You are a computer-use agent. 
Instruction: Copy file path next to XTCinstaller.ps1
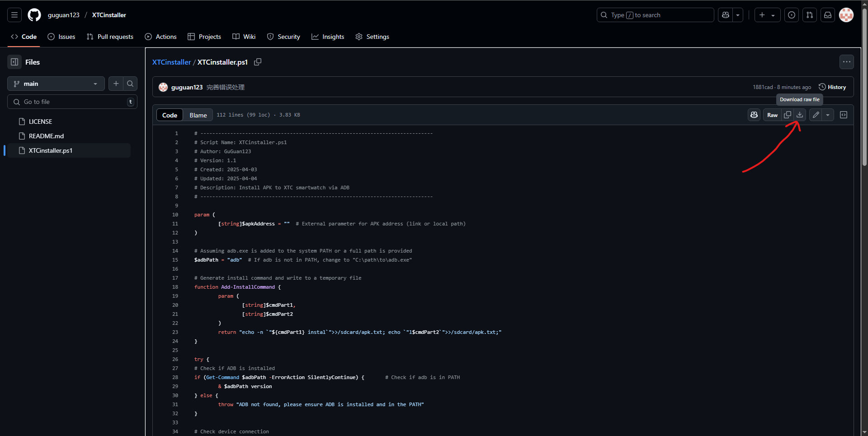pos(258,62)
